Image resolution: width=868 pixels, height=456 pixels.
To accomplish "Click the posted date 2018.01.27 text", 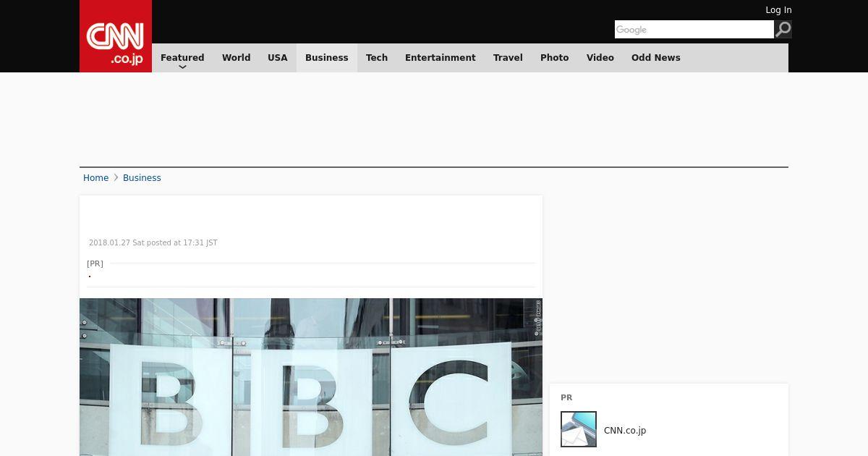I will 153,243.
